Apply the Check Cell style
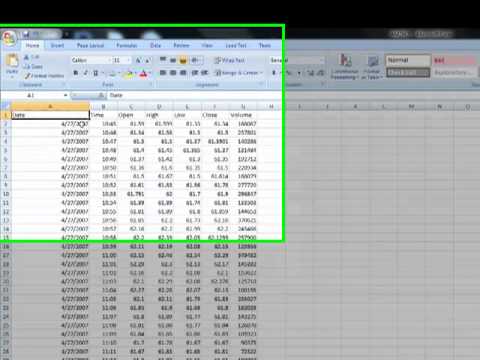The image size is (480, 360). click(408, 72)
